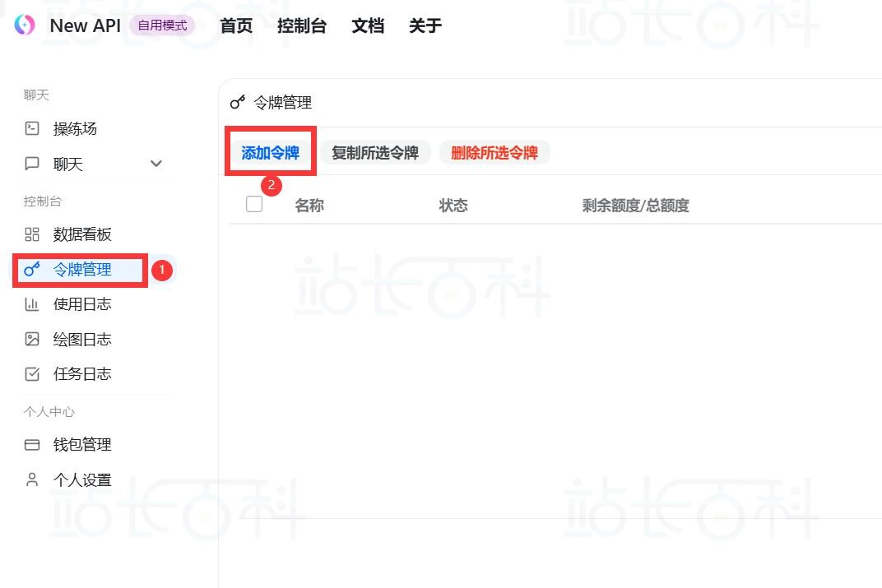
Task: Click the 名称 column header
Action: point(309,205)
